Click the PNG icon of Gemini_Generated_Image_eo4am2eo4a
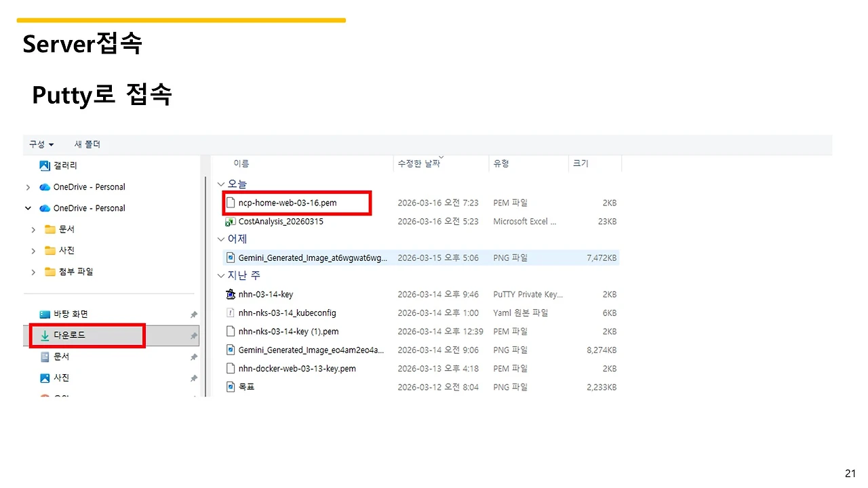 coord(231,350)
